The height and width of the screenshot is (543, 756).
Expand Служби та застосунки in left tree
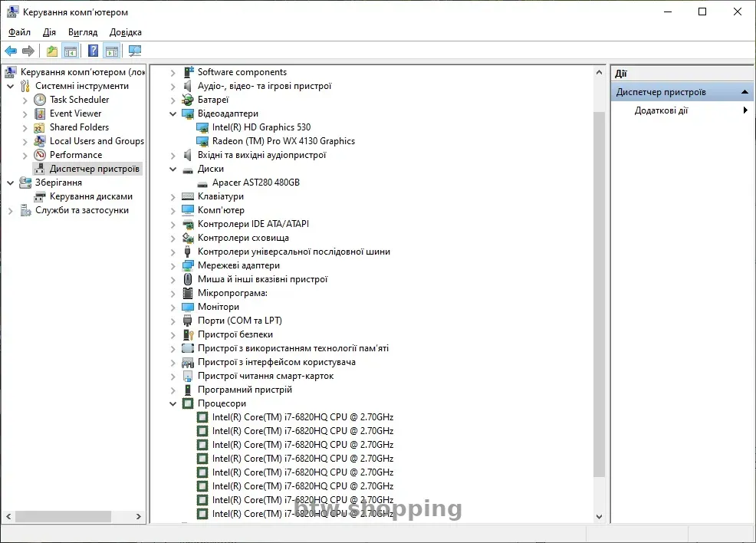point(10,211)
